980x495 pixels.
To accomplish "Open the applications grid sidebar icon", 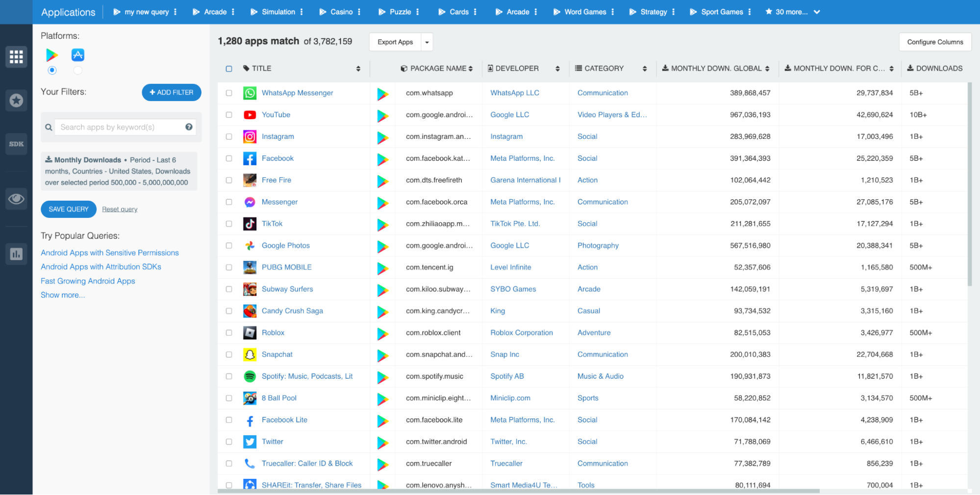I will click(x=16, y=57).
